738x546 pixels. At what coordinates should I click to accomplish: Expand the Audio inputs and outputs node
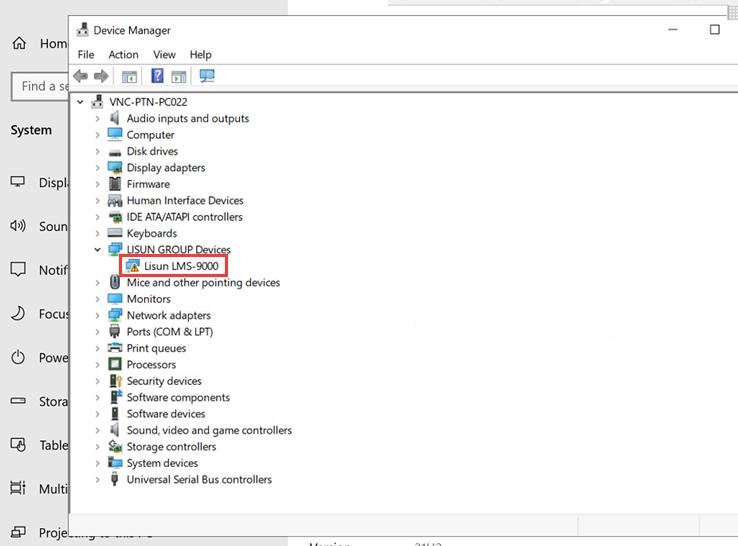[97, 118]
